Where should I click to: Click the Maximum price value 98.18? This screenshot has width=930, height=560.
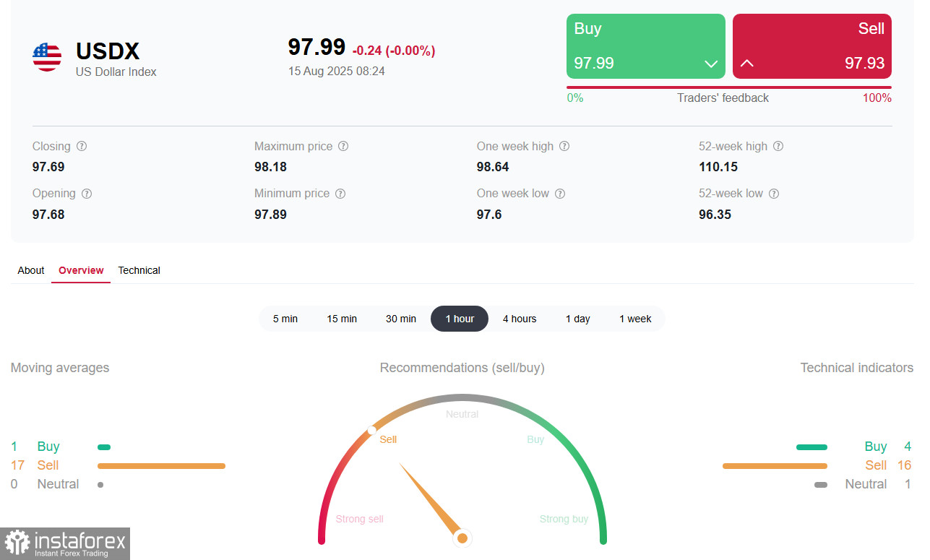(x=270, y=167)
